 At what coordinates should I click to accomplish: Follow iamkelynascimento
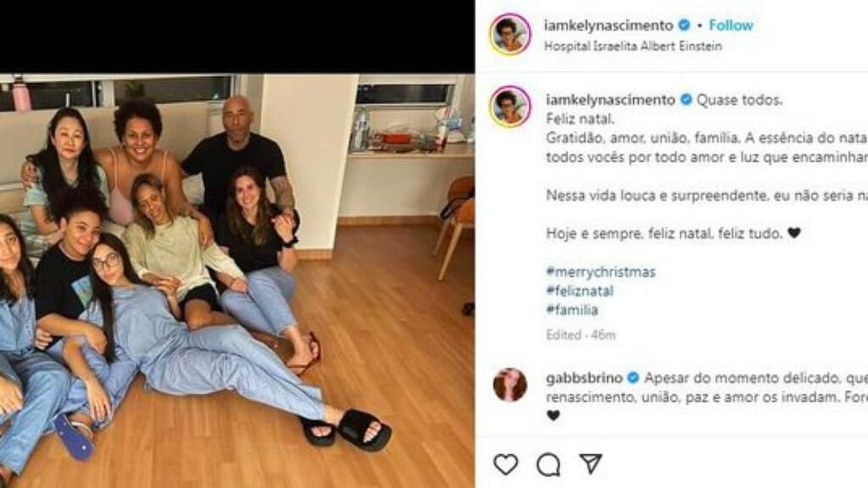pyautogui.click(x=731, y=25)
